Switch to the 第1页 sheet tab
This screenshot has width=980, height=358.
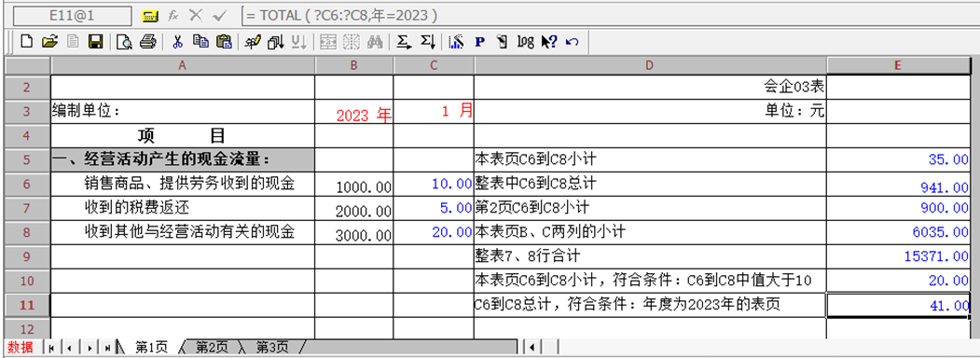click(151, 347)
